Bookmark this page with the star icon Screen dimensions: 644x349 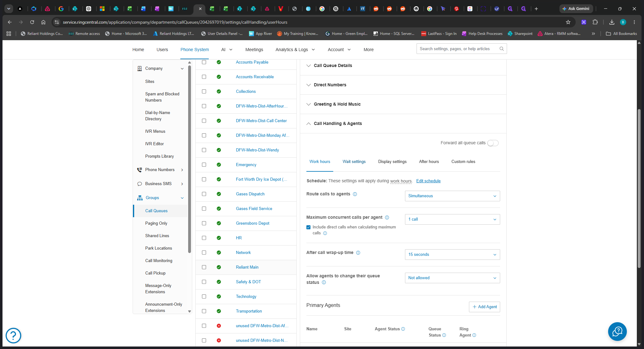(568, 22)
